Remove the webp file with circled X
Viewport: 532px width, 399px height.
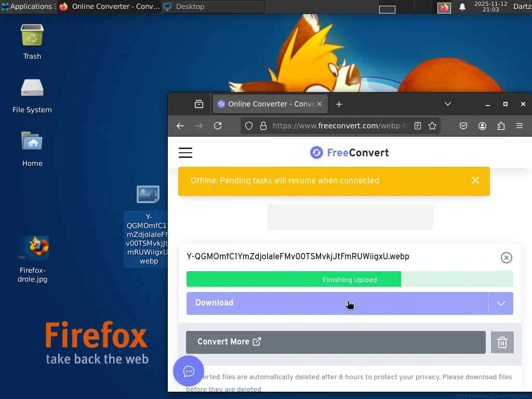tap(506, 258)
